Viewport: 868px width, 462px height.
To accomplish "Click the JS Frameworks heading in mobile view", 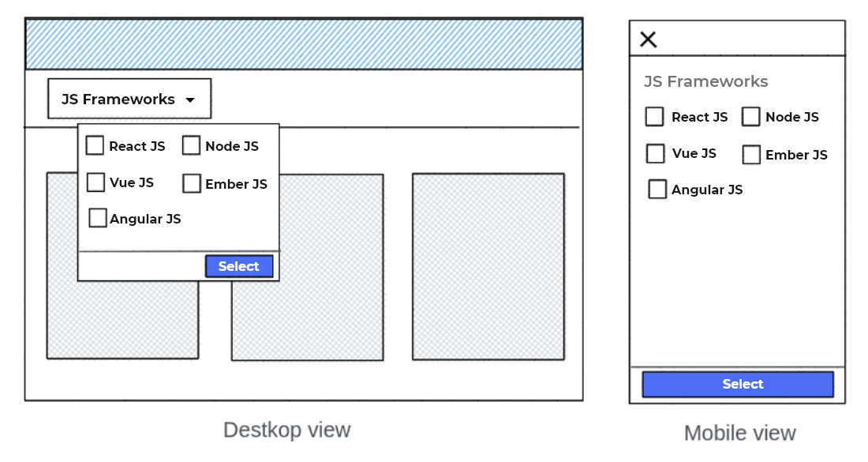I will click(706, 81).
